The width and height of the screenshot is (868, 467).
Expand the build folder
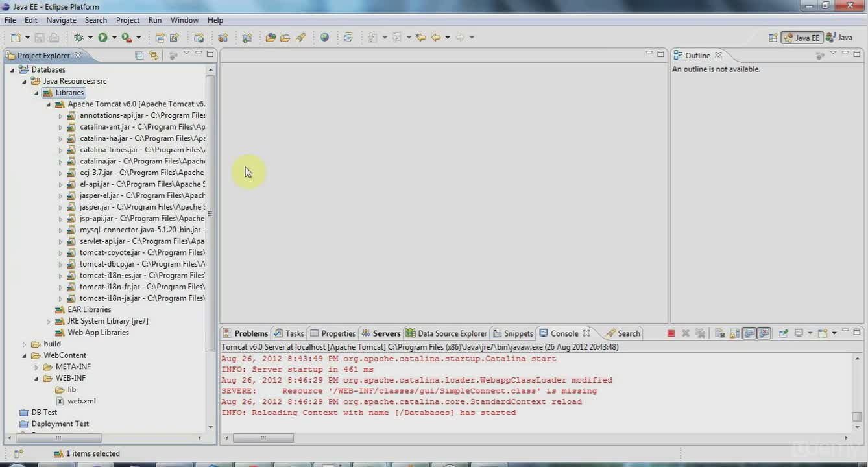(25, 344)
